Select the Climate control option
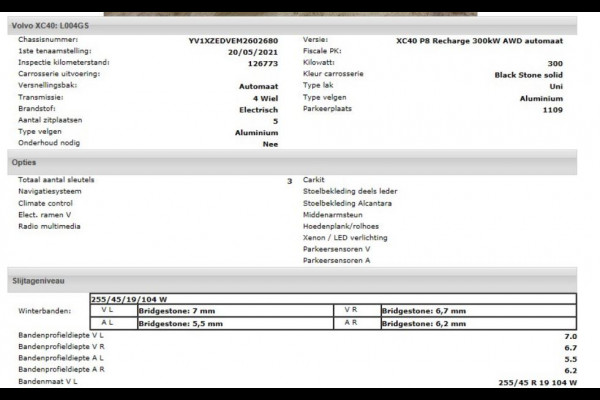The width and height of the screenshot is (600, 400). (x=46, y=202)
